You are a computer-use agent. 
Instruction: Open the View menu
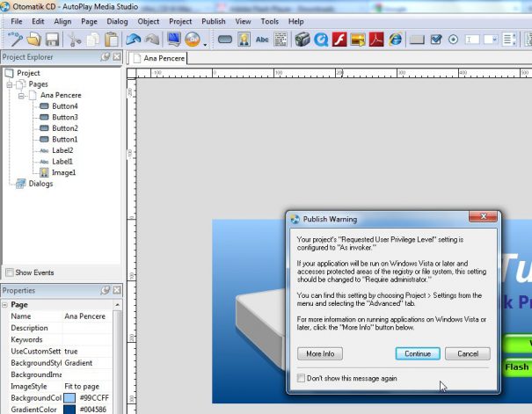[x=244, y=21]
